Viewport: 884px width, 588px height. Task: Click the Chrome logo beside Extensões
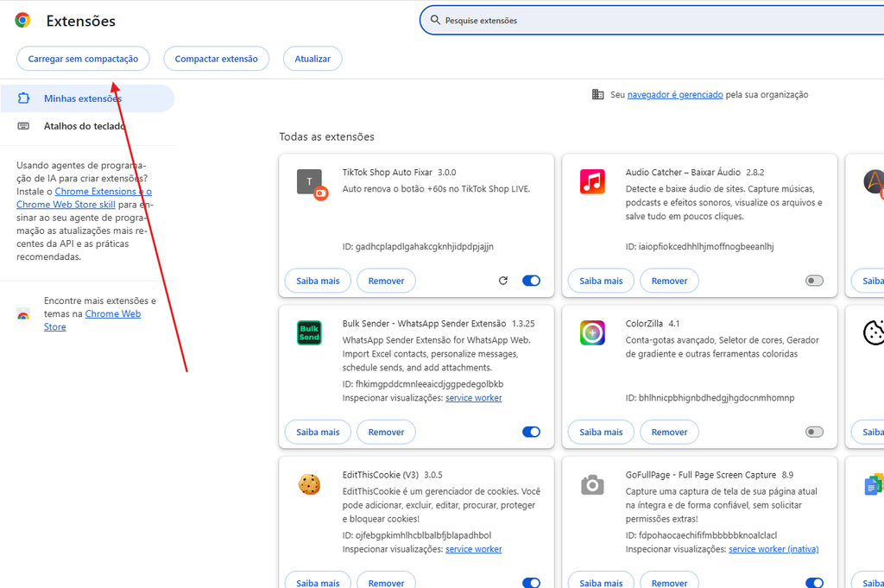coord(22,21)
